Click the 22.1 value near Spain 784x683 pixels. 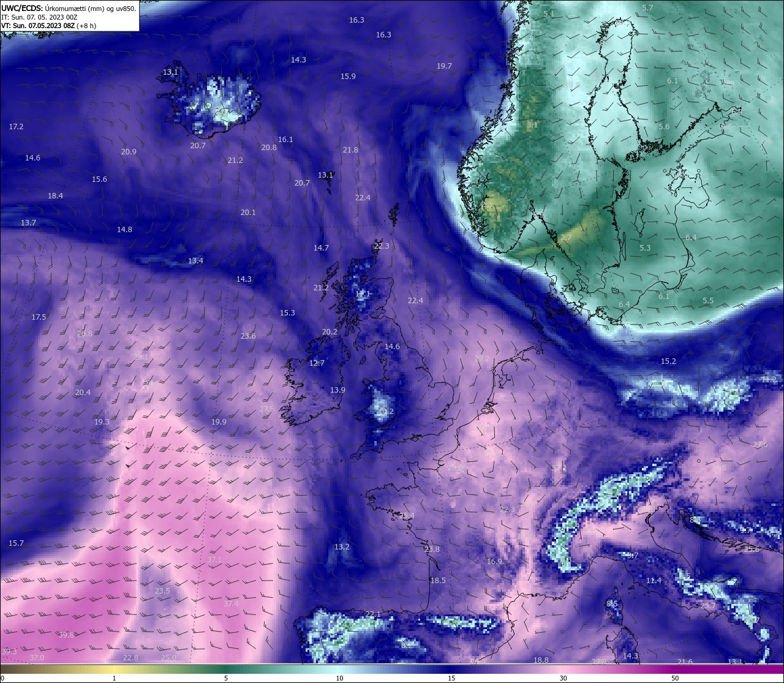[x=373, y=614]
